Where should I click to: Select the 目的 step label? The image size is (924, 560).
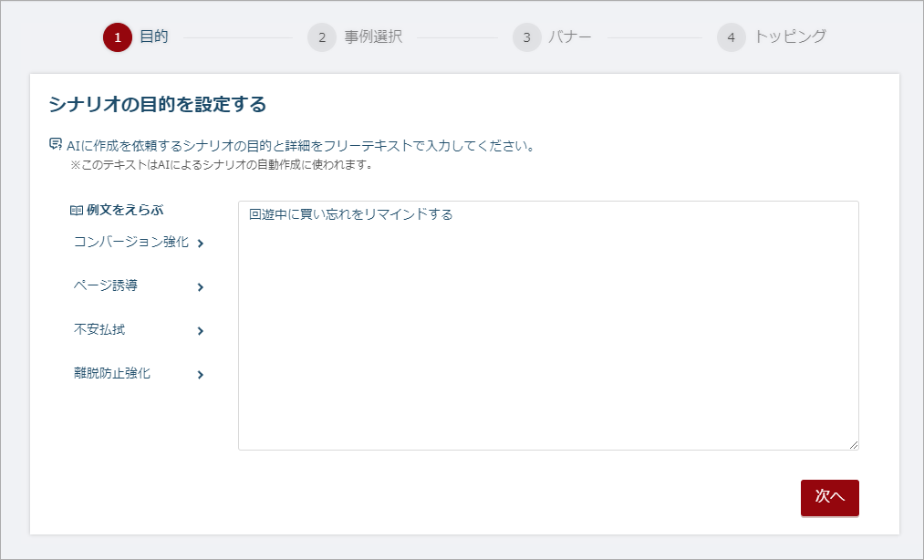point(154,36)
